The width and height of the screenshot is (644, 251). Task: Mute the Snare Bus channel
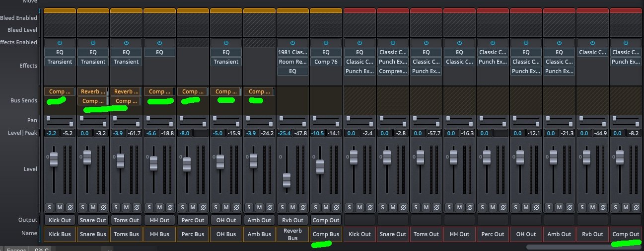[x=93, y=207]
